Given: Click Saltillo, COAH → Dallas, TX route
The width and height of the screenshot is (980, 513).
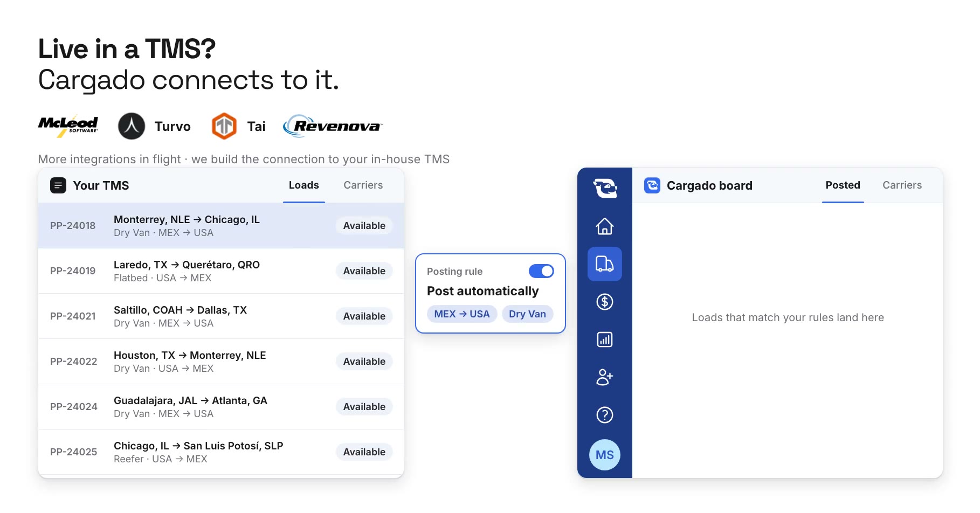Looking at the screenshot, I should coord(180,310).
